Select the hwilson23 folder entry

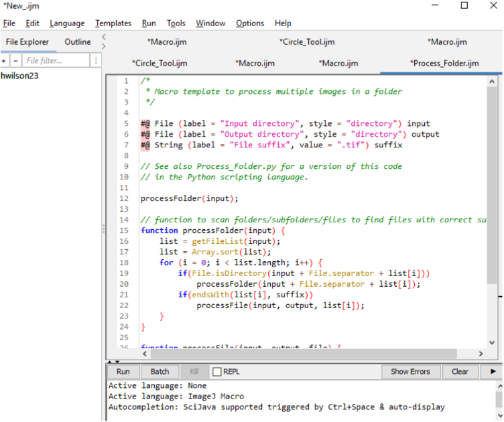pyautogui.click(x=19, y=76)
